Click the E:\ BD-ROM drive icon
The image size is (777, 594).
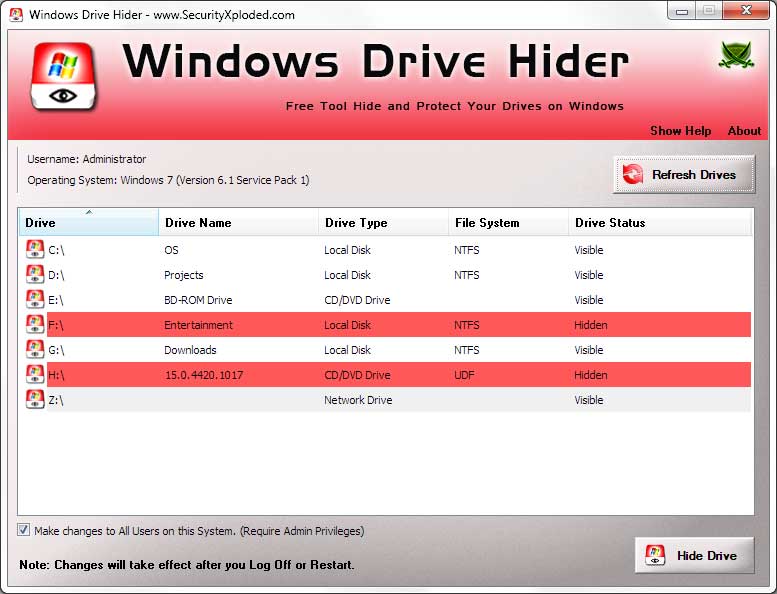[35, 299]
